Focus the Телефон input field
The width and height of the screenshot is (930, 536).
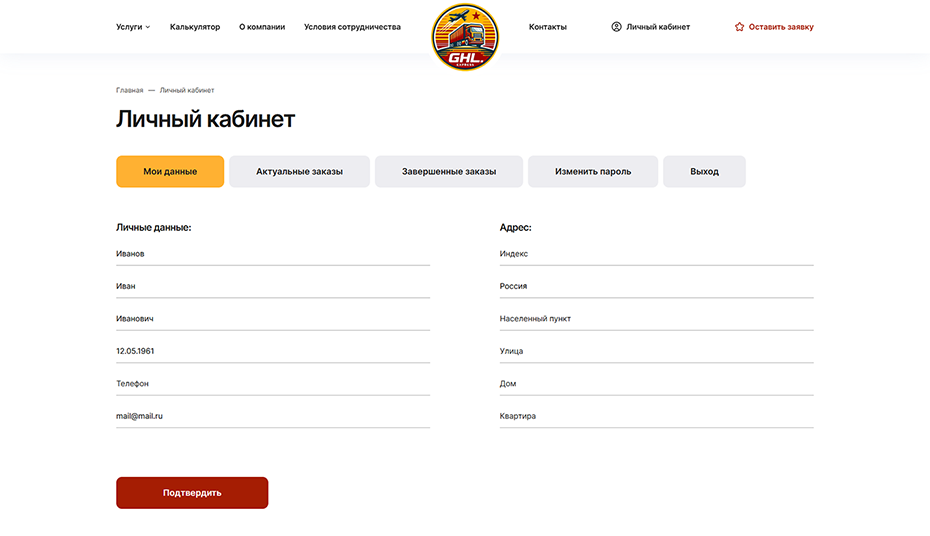tap(273, 384)
